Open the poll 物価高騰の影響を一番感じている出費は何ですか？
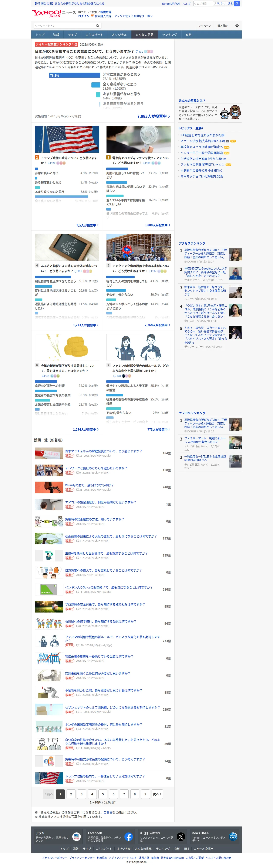 [99, 656]
